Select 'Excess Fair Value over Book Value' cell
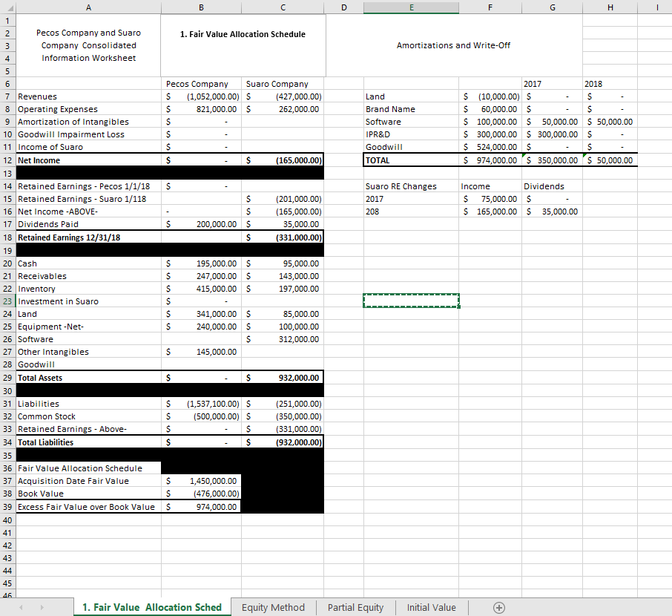Image resolution: width=672 pixels, height=616 pixels. 88,507
